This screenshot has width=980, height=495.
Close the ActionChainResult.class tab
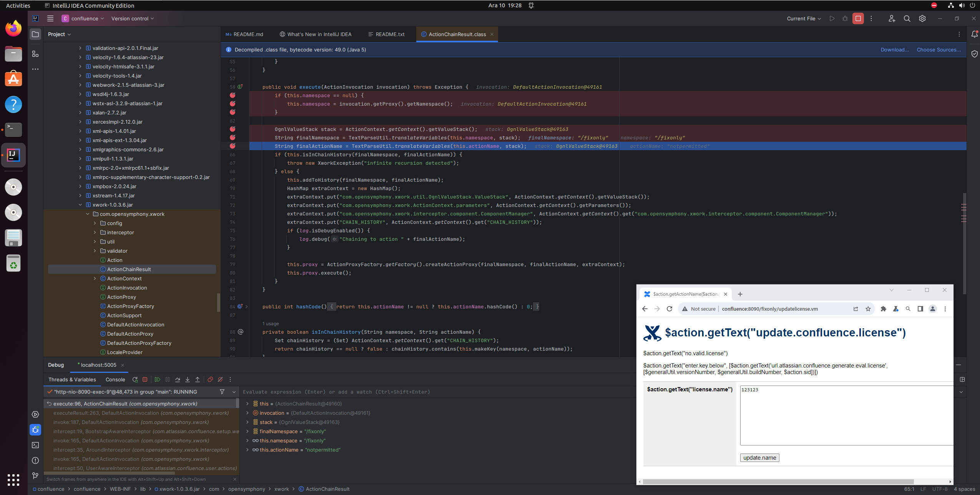[492, 34]
